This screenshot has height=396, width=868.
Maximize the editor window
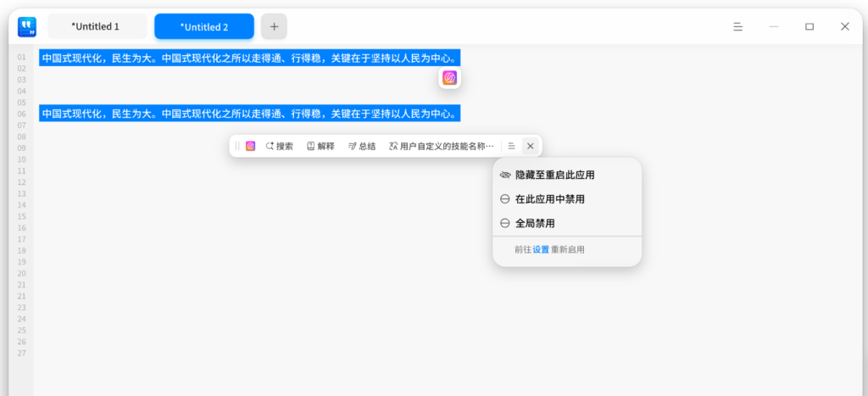(810, 26)
